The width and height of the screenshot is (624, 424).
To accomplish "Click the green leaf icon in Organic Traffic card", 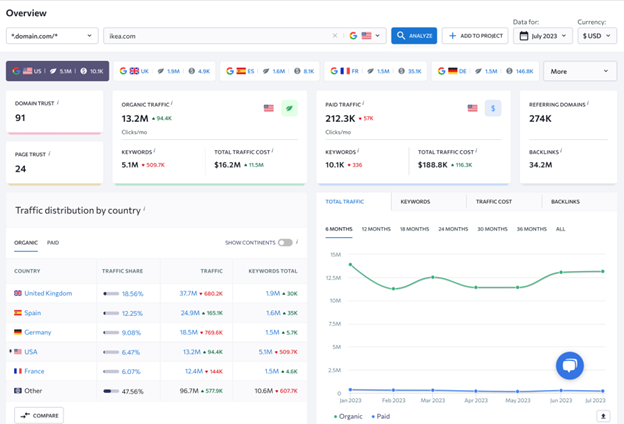I will point(289,108).
